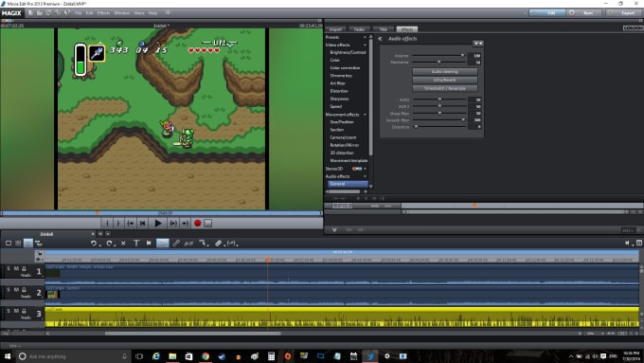This screenshot has height=363, width=644.
Task: Click the Panorama slider handle
Action: pyautogui.click(x=439, y=62)
